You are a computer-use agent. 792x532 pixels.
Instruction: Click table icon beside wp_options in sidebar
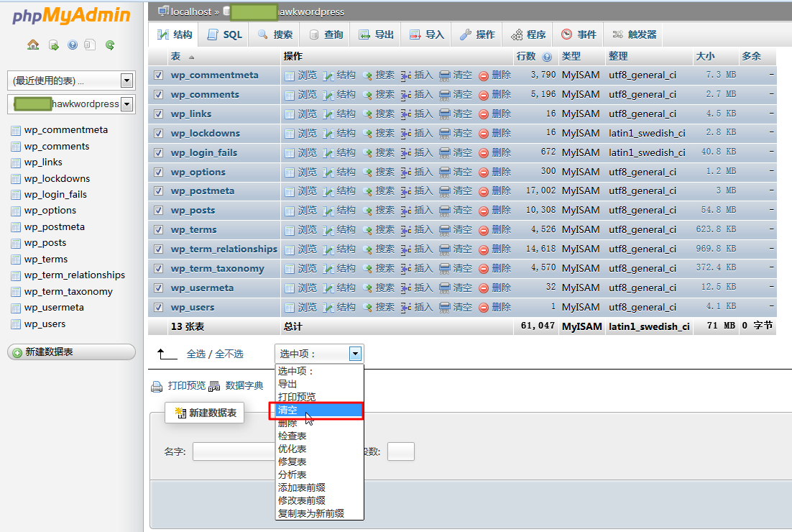16,211
